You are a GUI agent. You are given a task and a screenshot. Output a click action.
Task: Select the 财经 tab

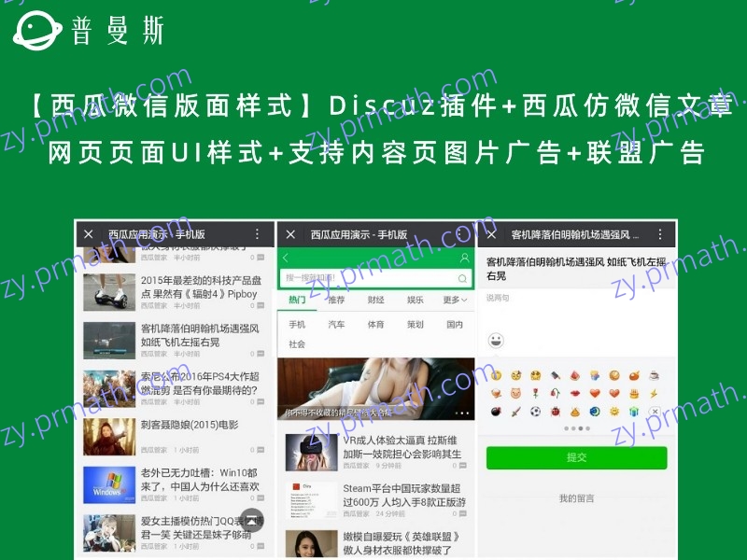[375, 301]
